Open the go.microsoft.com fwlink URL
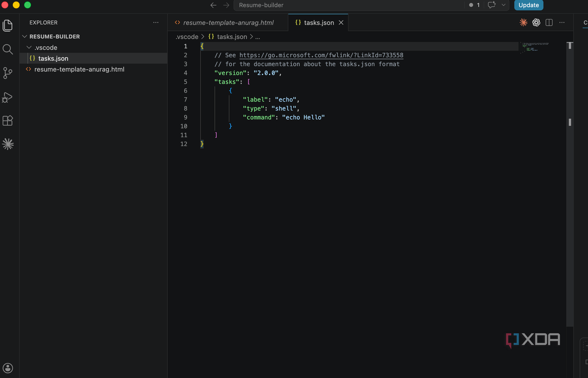Screen dimensions: 588x378 click(321, 55)
